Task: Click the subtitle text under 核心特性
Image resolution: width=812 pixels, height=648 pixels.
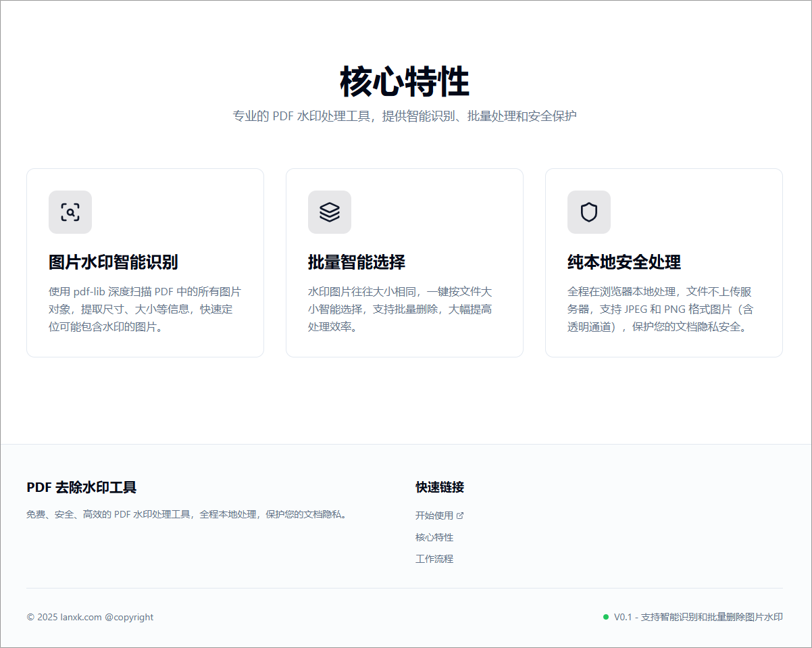Action: pos(406,116)
